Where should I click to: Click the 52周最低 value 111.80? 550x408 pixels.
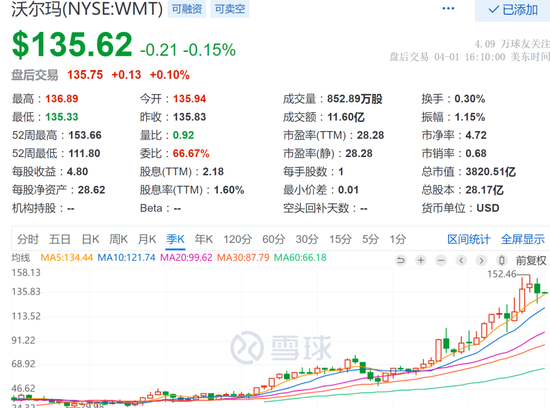[x=84, y=153]
